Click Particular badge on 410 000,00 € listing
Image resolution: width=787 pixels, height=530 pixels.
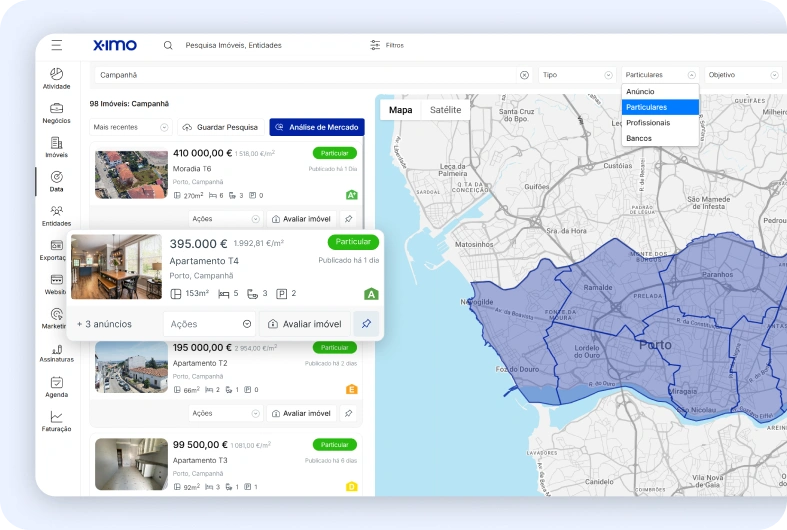(335, 153)
